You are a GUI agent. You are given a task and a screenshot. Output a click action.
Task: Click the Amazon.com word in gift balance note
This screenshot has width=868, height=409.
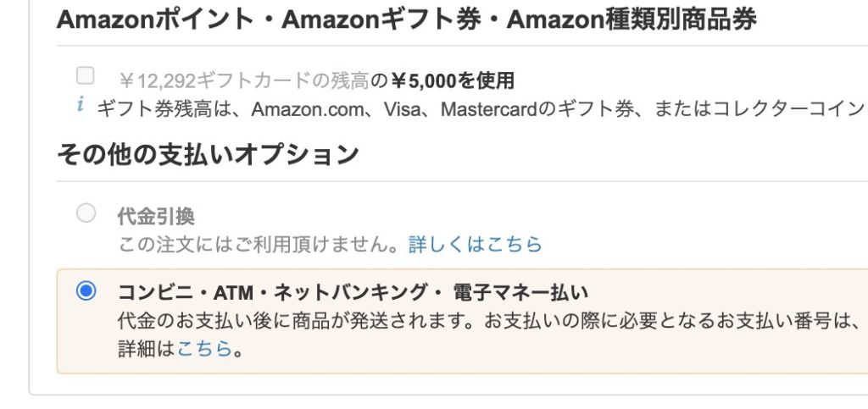[x=306, y=109]
